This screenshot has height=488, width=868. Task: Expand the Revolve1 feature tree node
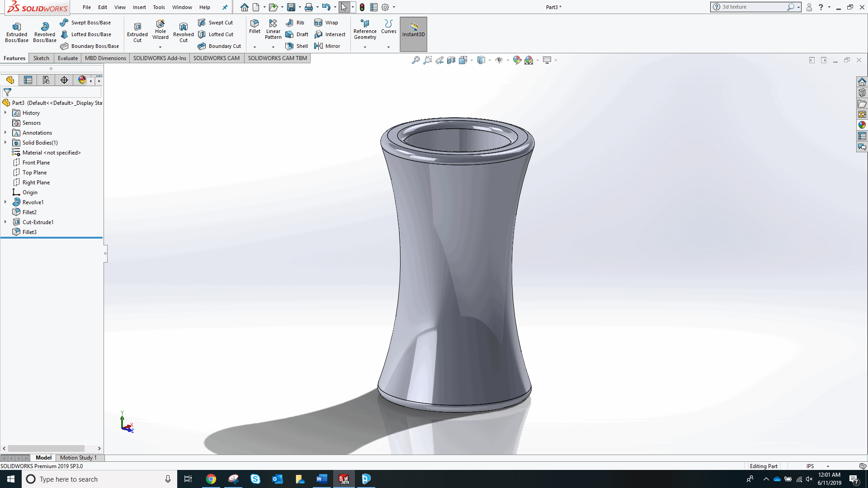tap(5, 202)
